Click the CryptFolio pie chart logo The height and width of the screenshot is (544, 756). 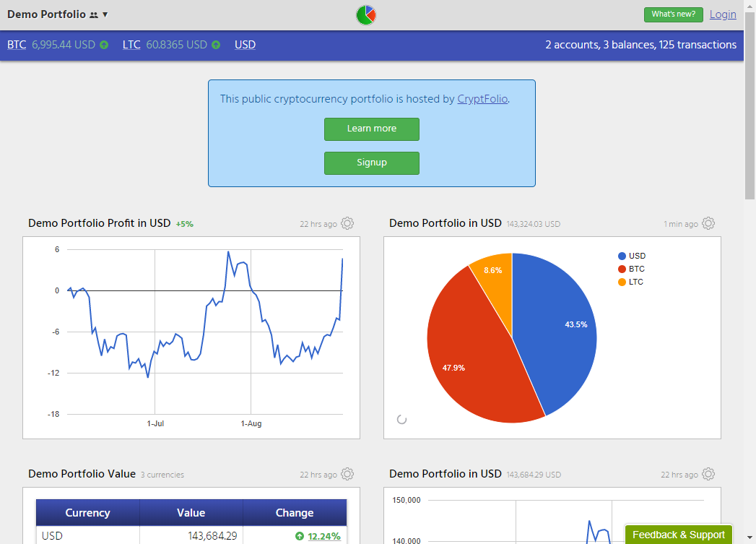[366, 14]
